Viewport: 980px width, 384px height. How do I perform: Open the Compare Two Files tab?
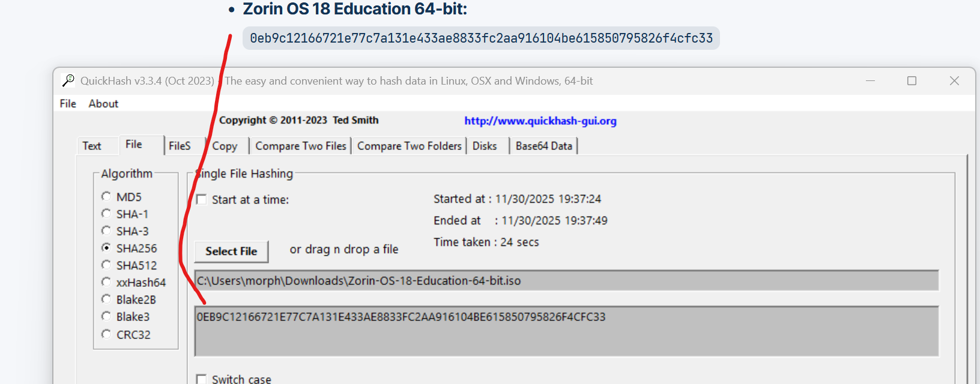coord(300,146)
